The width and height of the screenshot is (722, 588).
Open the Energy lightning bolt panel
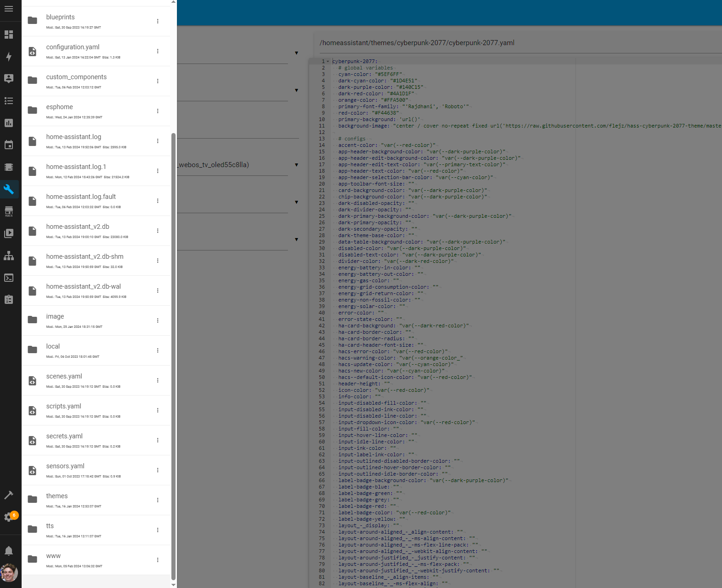click(9, 57)
